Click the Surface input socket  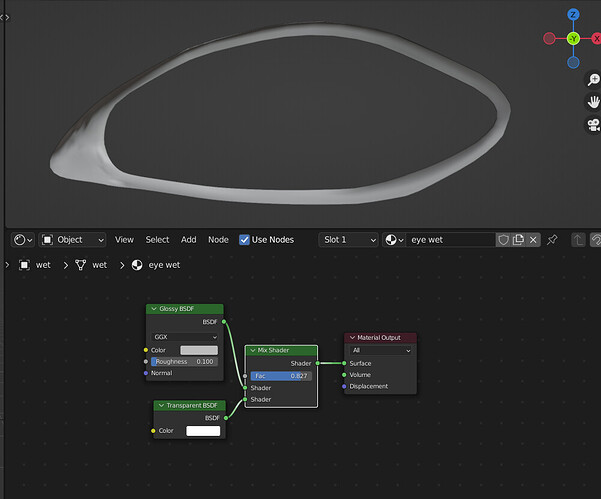(344, 363)
